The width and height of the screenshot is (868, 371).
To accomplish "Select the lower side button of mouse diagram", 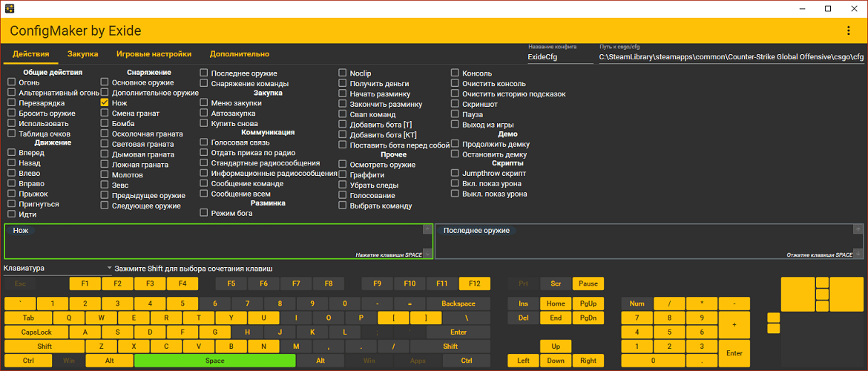I will click(x=774, y=329).
